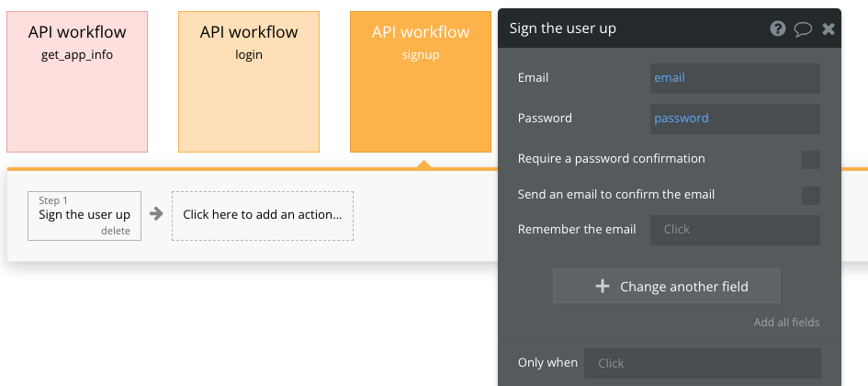Select the login API workflow
This screenshot has height=386, width=868.
click(x=249, y=82)
